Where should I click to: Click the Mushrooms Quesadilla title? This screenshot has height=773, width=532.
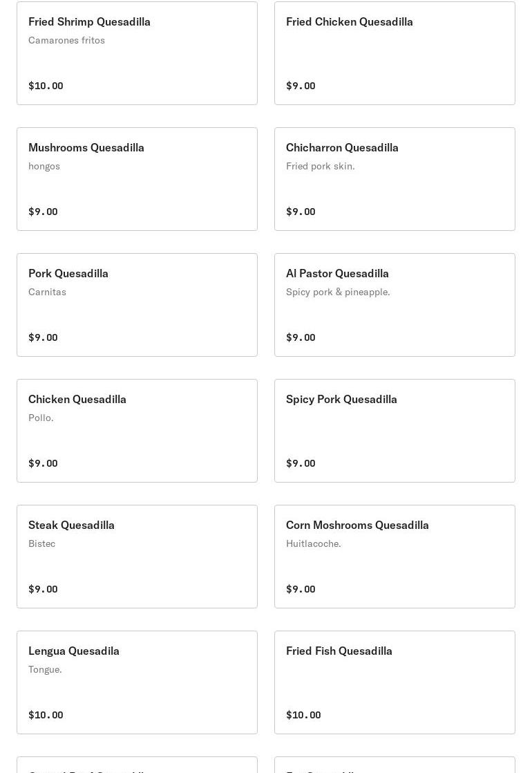pyautogui.click(x=86, y=147)
